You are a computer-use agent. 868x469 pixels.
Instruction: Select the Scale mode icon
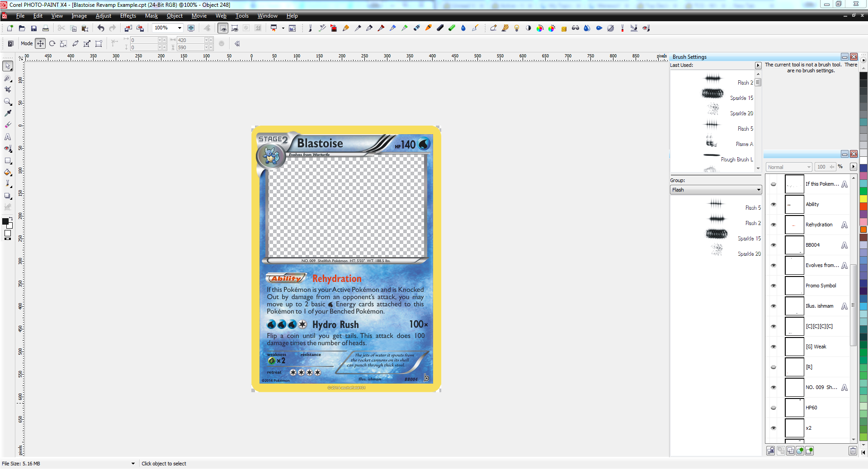pos(64,43)
